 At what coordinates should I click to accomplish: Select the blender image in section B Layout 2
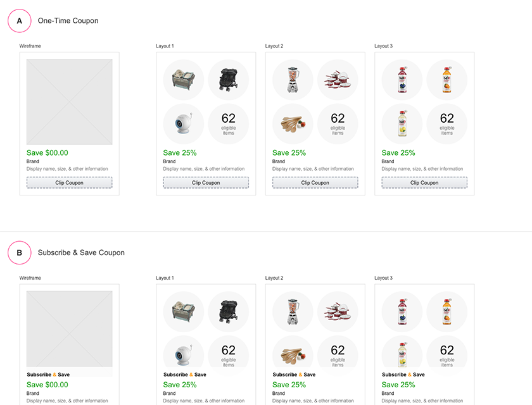[293, 311]
